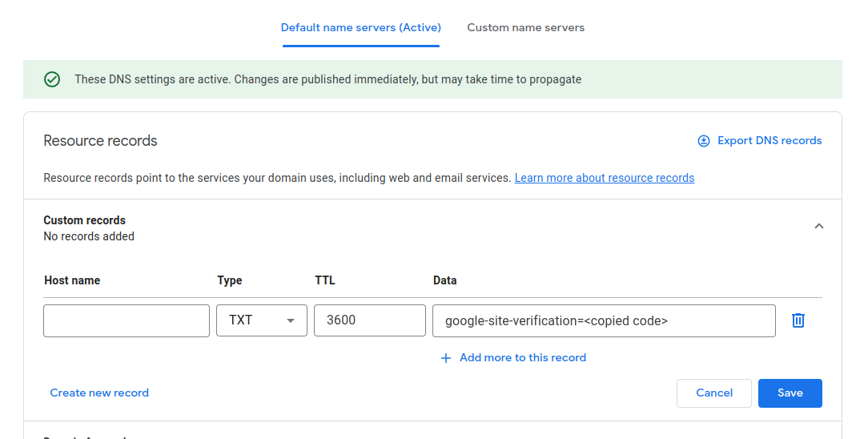This screenshot has width=868, height=439.
Task: Click the plus icon for adding record data
Action: coord(446,358)
